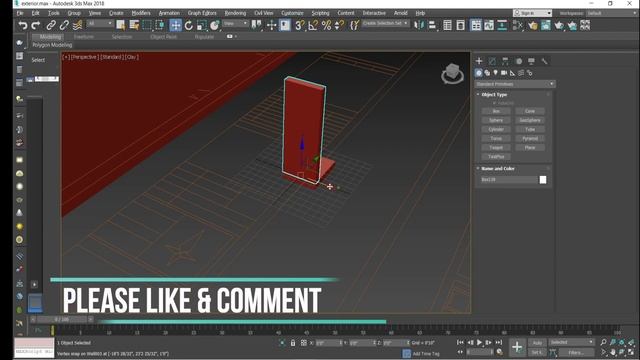Click the Sphere primitive button
The image size is (640, 360).
pos(496,120)
